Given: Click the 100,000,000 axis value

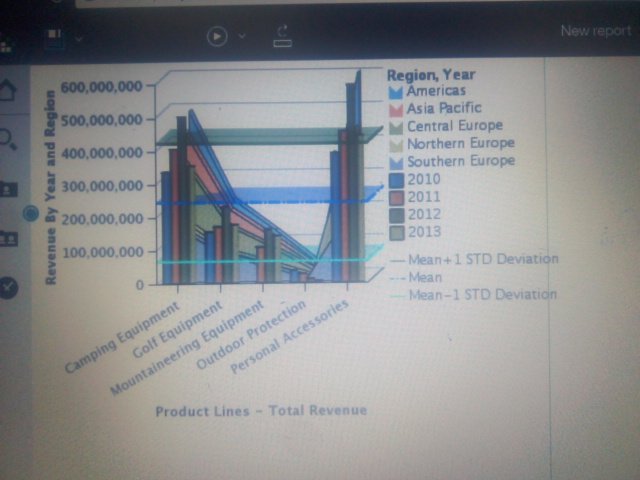Looking at the screenshot, I should (x=103, y=253).
